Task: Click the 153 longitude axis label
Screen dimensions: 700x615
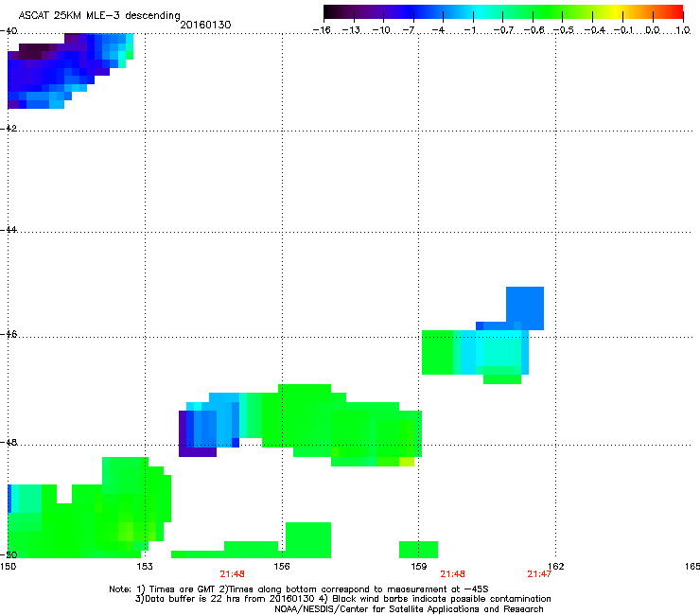Action: click(145, 567)
